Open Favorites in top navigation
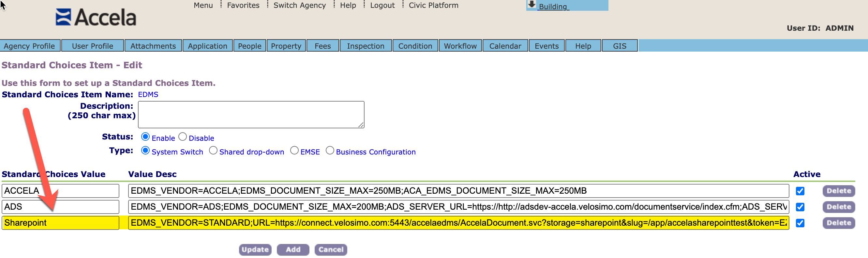The width and height of the screenshot is (868, 258). (243, 6)
